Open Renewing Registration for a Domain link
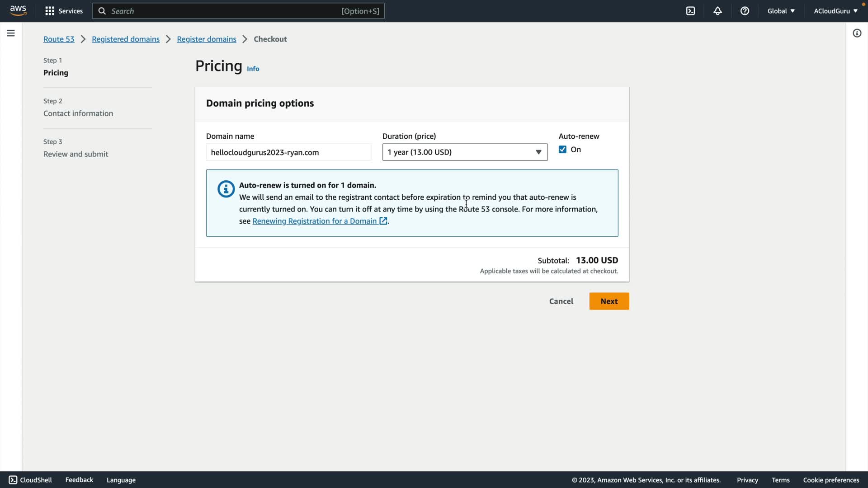This screenshot has width=868, height=488. [x=315, y=221]
